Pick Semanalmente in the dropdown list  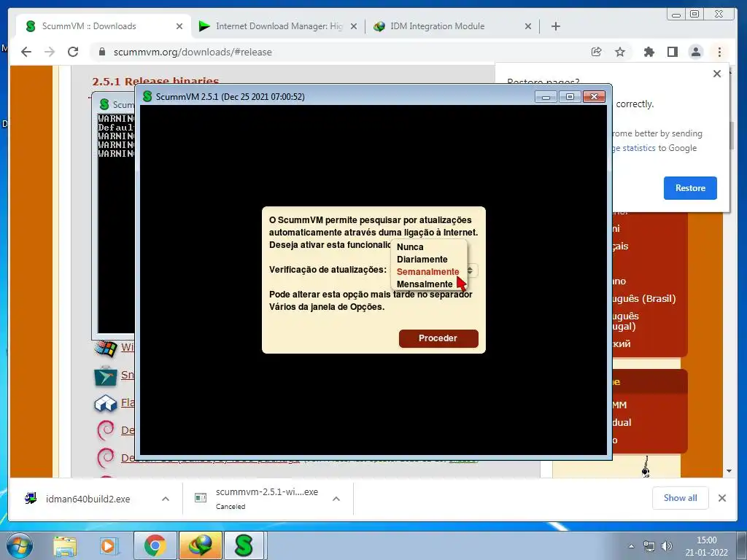[x=427, y=271]
